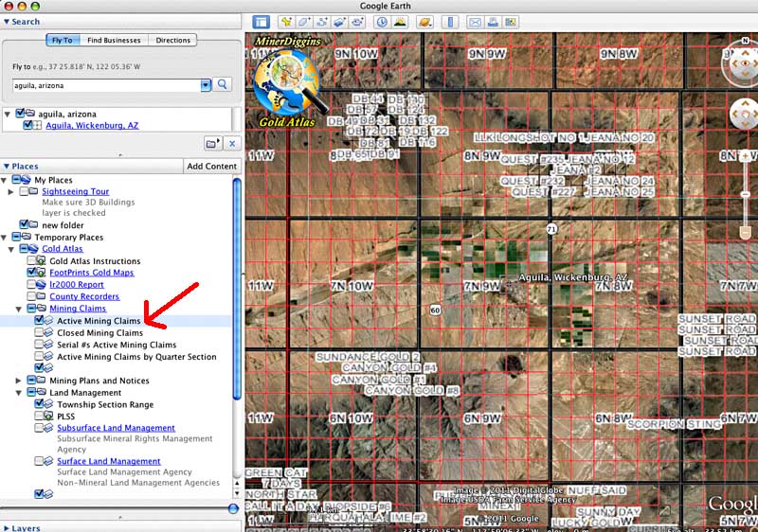Enable the PLSS layer checkbox
The image size is (758, 532).
(x=39, y=416)
